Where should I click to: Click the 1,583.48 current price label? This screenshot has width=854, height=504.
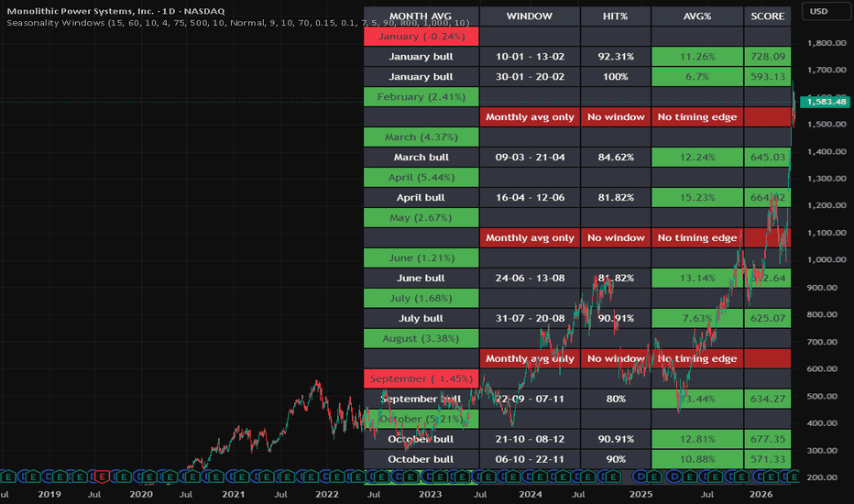[x=826, y=102]
